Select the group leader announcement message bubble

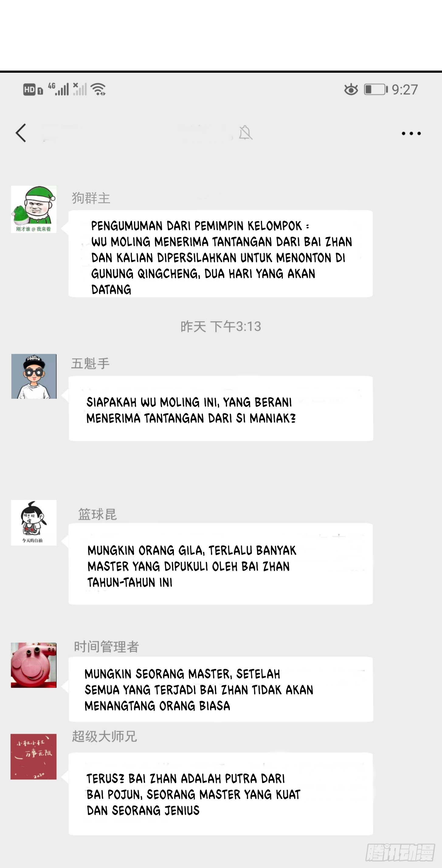[220, 254]
